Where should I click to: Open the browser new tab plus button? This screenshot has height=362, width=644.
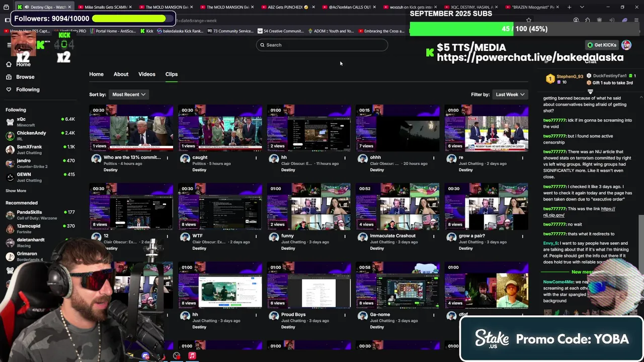click(569, 7)
